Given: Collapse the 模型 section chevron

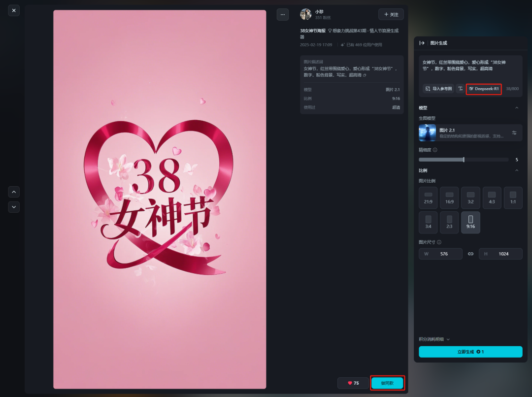Looking at the screenshot, I should point(516,107).
